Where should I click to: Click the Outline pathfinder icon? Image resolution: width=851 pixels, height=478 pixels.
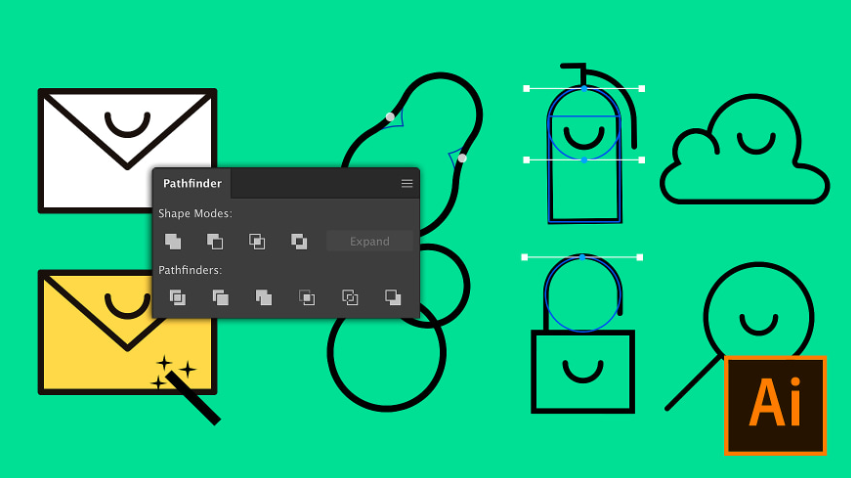point(350,297)
